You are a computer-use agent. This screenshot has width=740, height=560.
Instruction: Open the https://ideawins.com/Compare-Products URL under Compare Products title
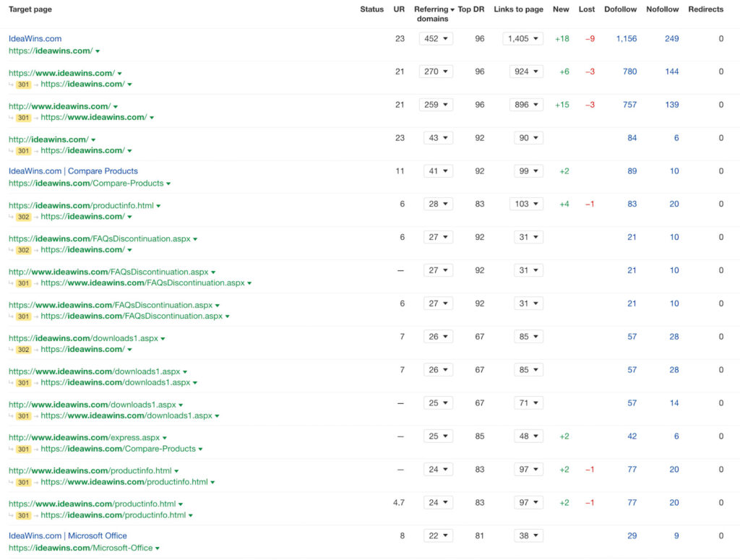[x=86, y=183]
